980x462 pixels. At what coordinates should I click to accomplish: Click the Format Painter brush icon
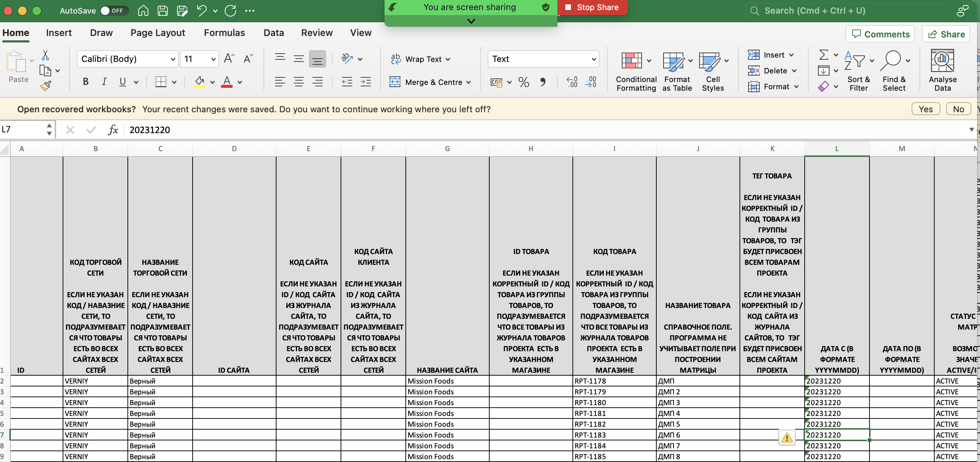coord(45,86)
